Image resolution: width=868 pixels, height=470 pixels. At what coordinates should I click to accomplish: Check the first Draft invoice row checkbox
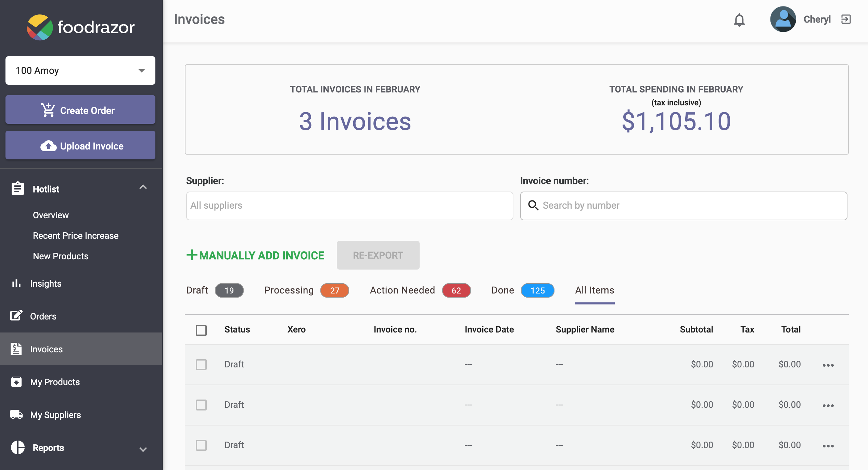(201, 364)
